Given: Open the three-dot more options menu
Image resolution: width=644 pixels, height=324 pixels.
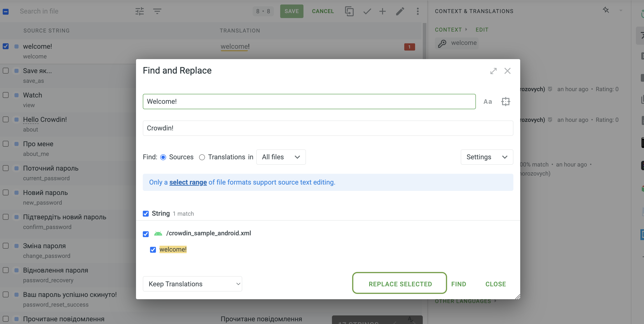Looking at the screenshot, I should [x=418, y=11].
